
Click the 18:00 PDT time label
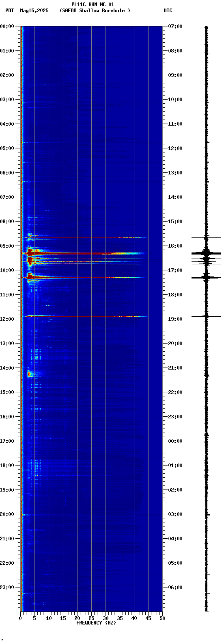7,466
